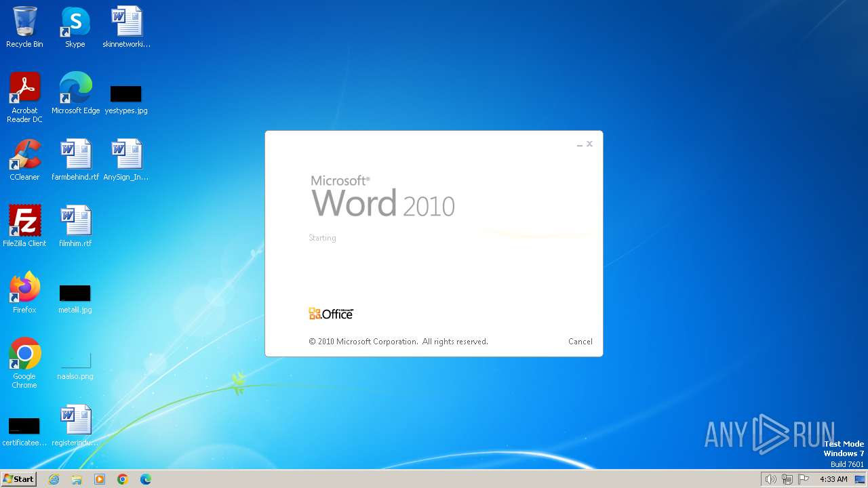The width and height of the screenshot is (868, 488).
Task: Launch Edge from the taskbar
Action: (146, 479)
